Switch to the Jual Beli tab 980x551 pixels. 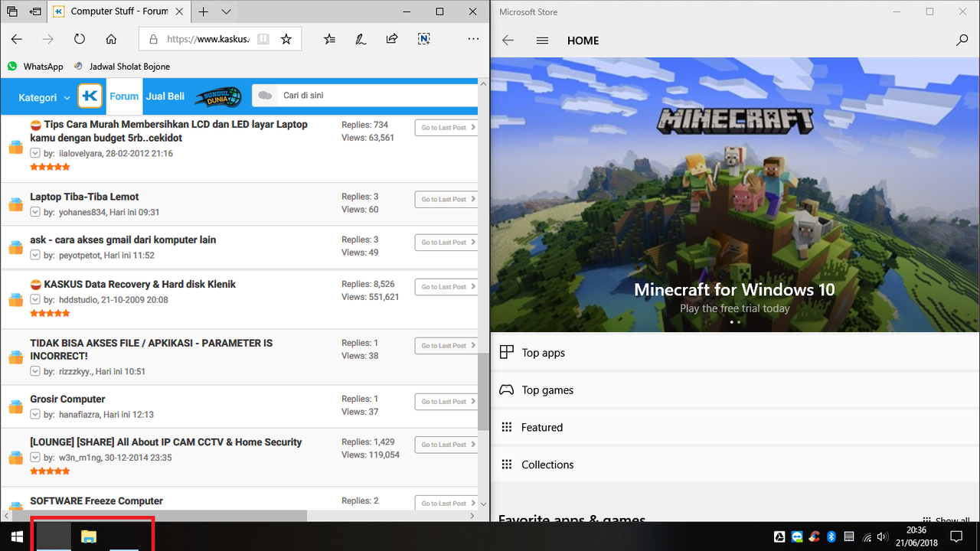click(x=165, y=96)
